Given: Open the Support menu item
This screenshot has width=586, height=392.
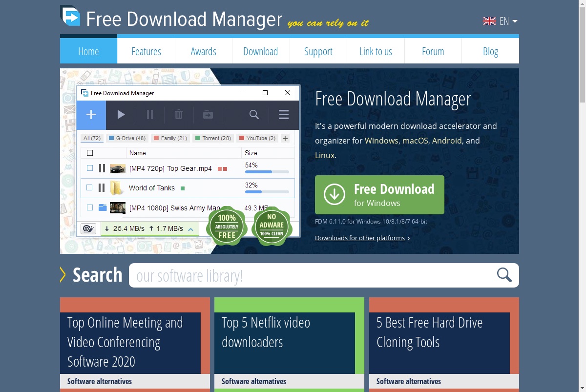Looking at the screenshot, I should (x=318, y=51).
